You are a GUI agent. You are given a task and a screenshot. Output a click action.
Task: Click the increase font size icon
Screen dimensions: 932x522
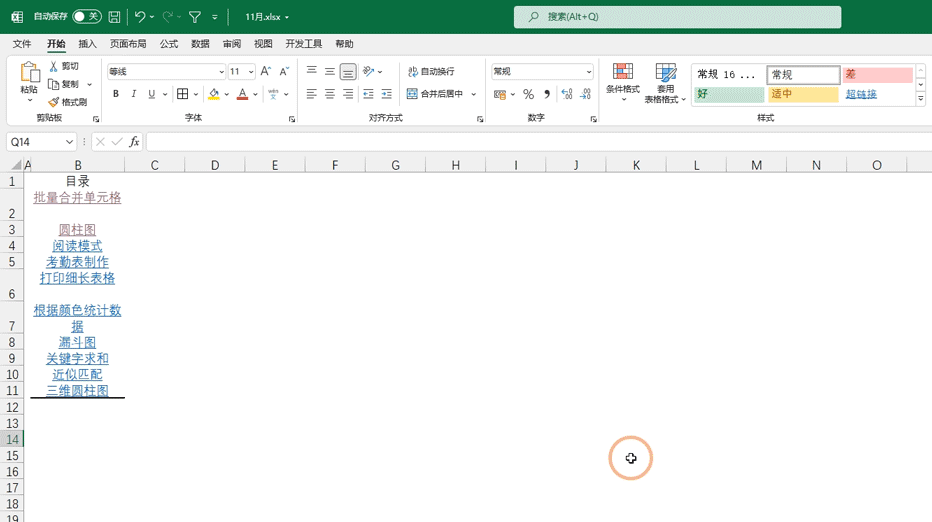(x=266, y=72)
